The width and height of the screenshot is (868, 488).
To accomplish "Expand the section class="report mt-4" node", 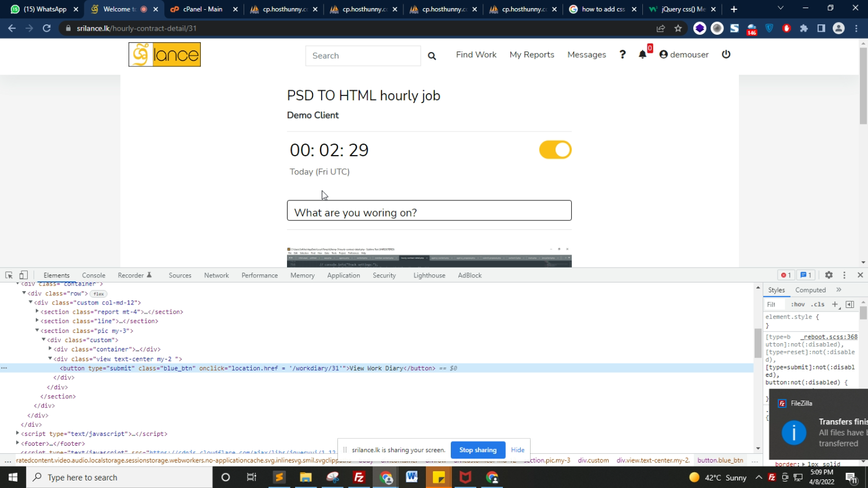I will tap(37, 312).
